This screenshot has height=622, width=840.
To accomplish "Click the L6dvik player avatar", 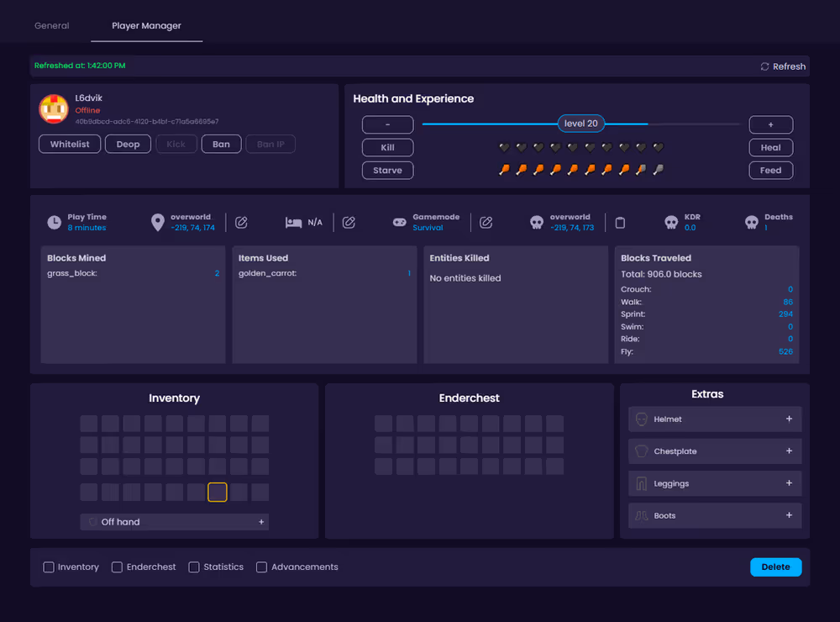I will (x=54, y=109).
